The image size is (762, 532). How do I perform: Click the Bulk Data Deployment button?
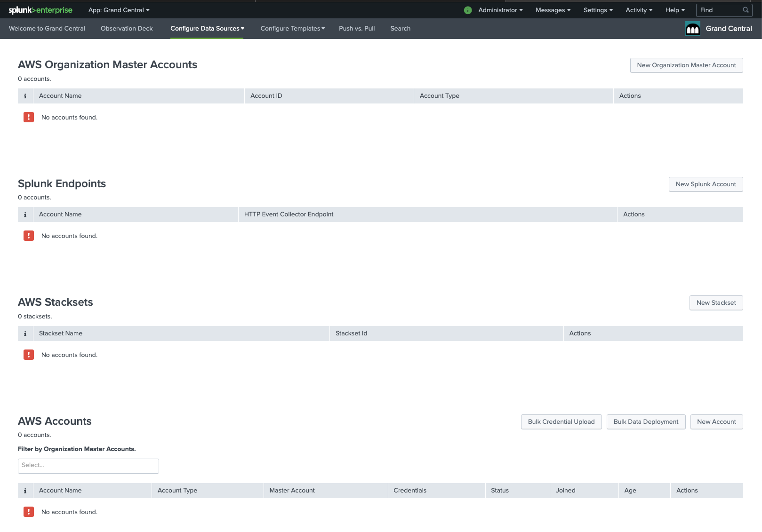tap(646, 422)
